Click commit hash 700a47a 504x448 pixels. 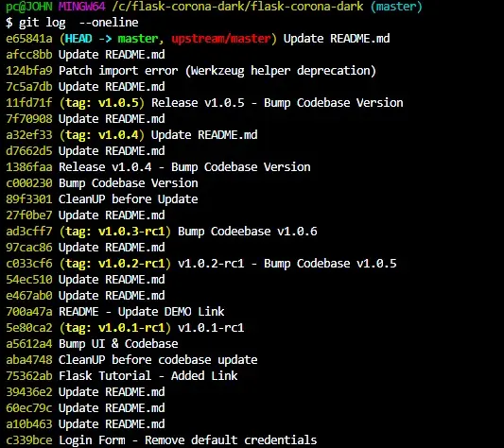[x=29, y=312]
